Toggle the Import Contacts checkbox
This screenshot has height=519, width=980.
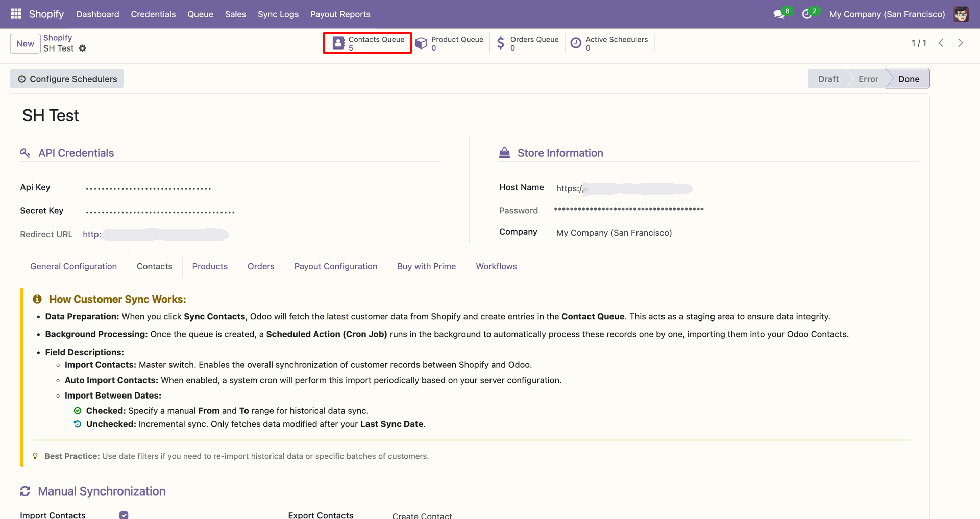(124, 515)
